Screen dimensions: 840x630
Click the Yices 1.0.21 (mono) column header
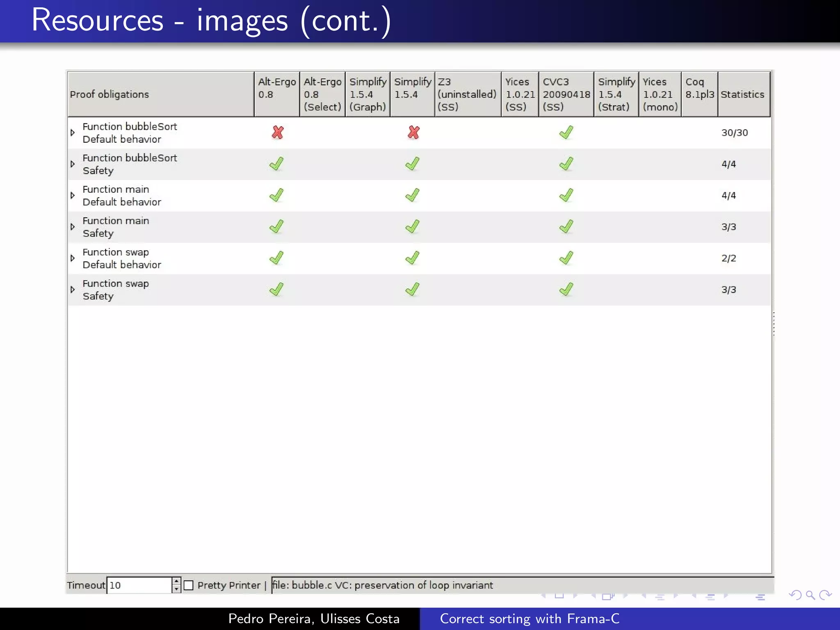(660, 94)
